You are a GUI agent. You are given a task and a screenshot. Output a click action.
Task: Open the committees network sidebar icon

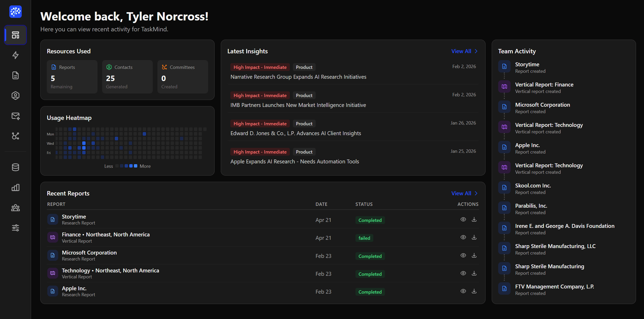[16, 136]
